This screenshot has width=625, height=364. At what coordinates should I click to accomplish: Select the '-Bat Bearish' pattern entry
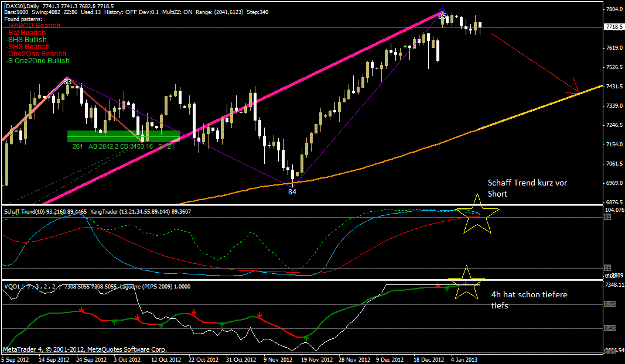point(26,33)
